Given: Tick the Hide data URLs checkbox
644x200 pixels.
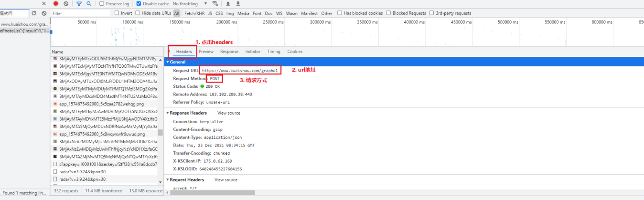Looking at the screenshot, I should (x=139, y=13).
